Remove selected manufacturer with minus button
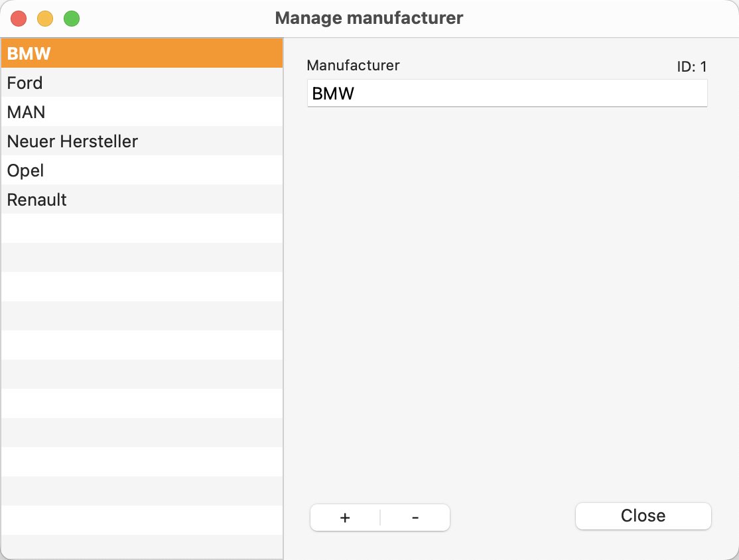 [415, 518]
